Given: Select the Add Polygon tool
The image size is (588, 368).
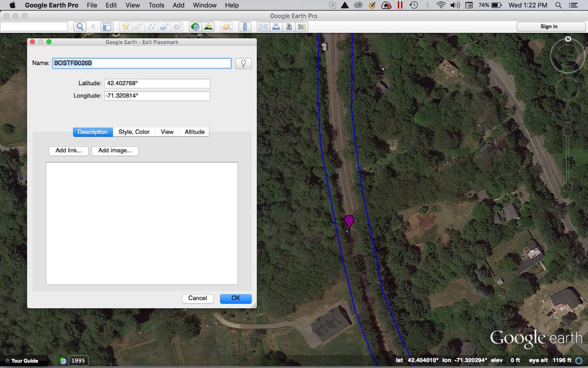Looking at the screenshot, I should click(138, 27).
